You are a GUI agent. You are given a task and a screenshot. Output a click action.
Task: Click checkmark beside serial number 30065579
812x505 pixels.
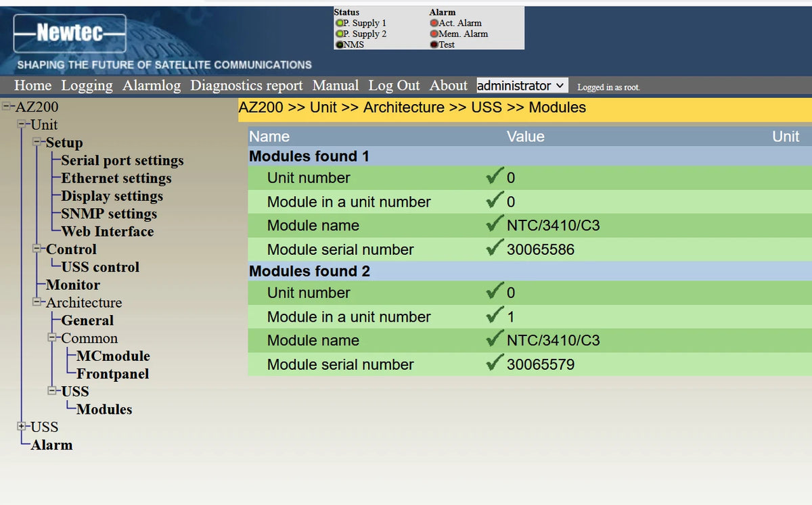tap(495, 364)
